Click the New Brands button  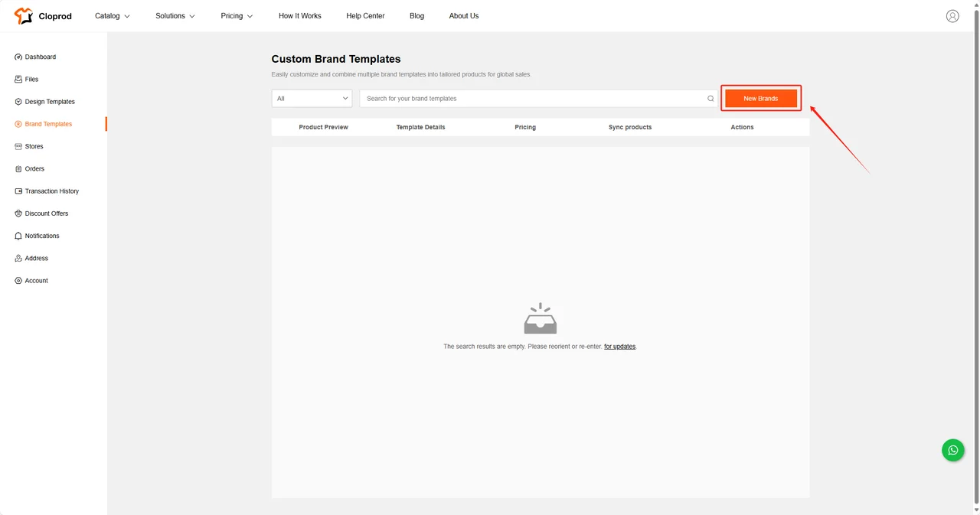(760, 99)
